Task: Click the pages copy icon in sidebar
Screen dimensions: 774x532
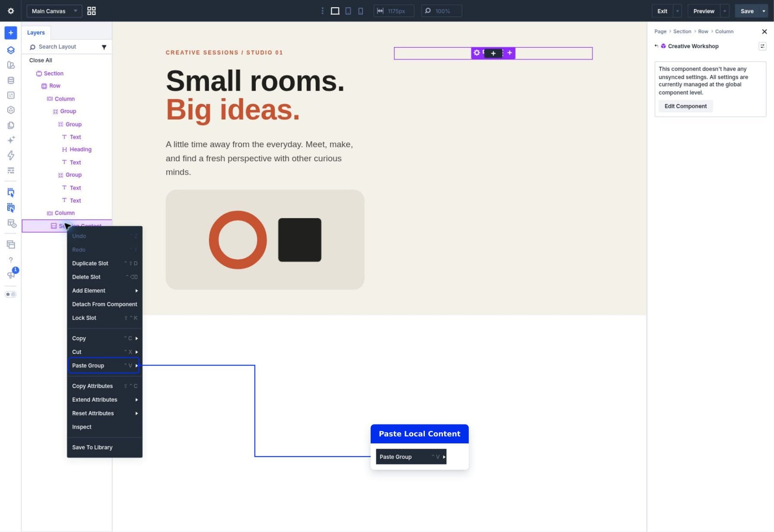Action: point(11,125)
